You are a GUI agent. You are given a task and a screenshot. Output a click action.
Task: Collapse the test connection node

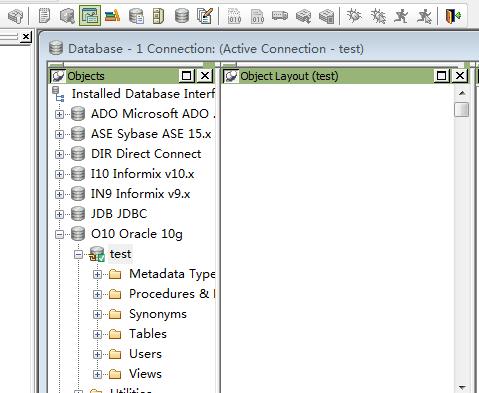pyautogui.click(x=78, y=255)
